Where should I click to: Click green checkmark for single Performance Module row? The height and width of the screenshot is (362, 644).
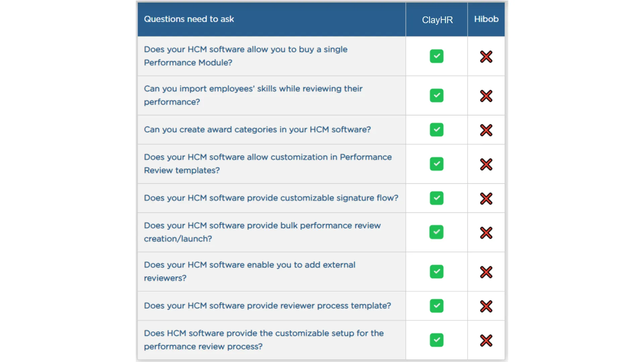point(436,56)
